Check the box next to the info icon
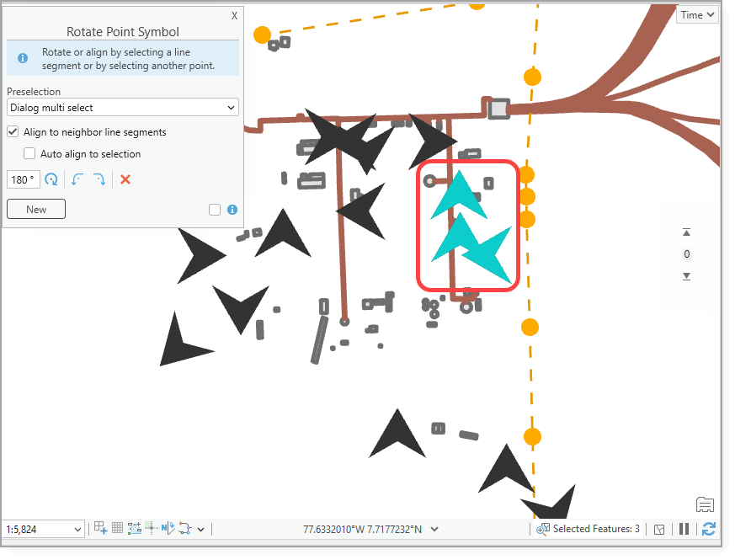Image resolution: width=735 pixels, height=560 pixels. pyautogui.click(x=215, y=210)
